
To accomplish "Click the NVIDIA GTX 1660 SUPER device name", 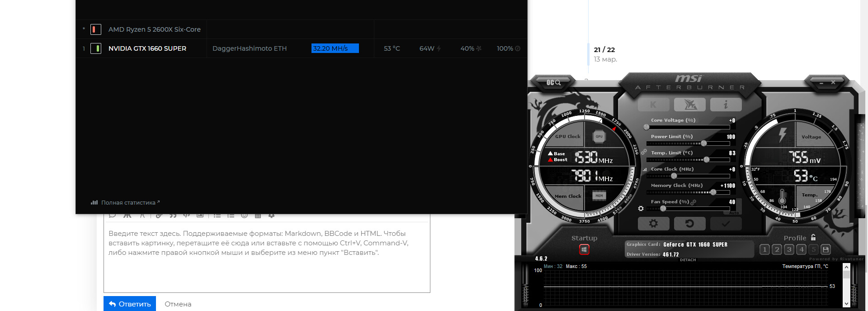I will (x=147, y=48).
